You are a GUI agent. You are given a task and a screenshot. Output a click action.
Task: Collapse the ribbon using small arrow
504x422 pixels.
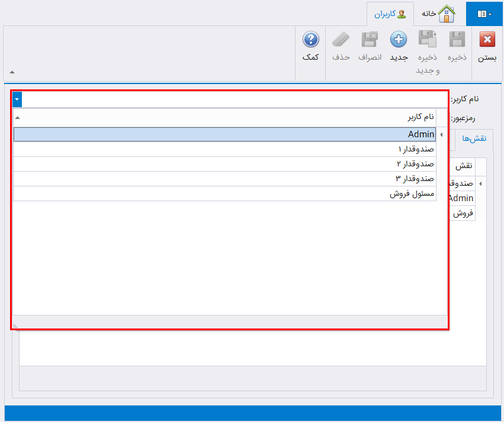point(12,72)
